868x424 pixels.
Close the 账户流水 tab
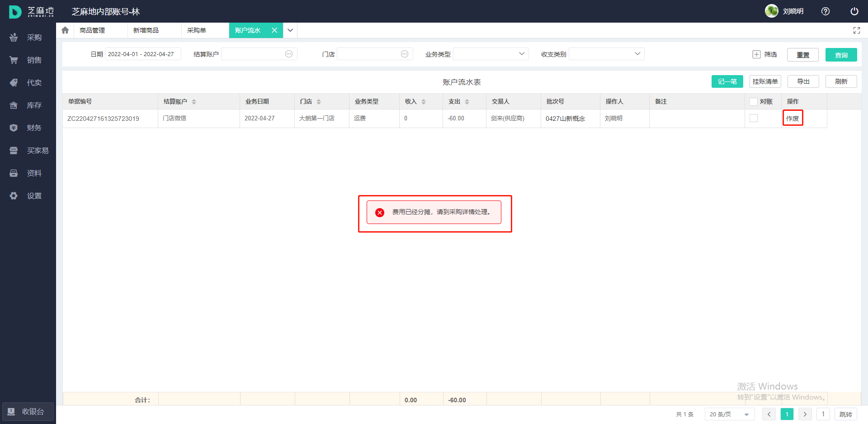[274, 30]
